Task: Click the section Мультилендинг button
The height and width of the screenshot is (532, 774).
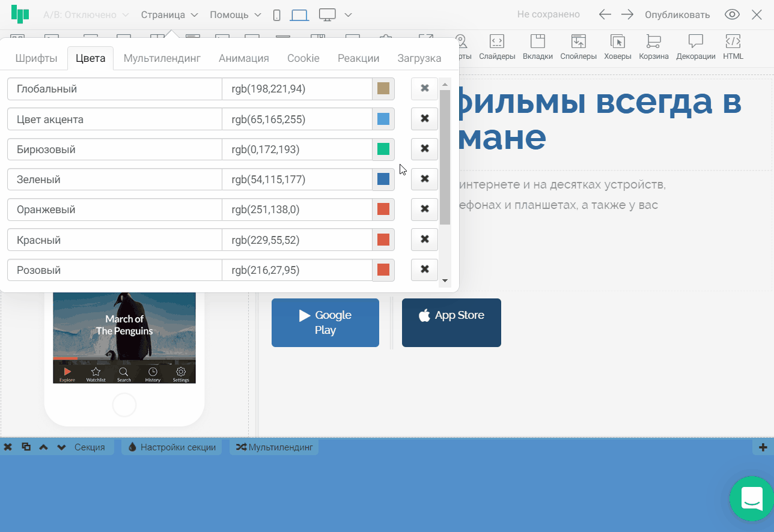Action: click(274, 447)
